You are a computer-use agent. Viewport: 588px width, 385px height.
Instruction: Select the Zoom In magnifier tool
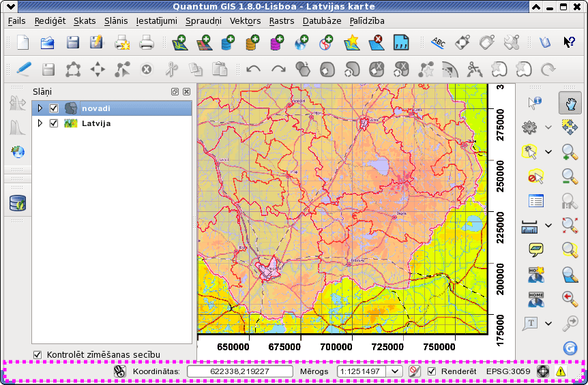point(570,152)
